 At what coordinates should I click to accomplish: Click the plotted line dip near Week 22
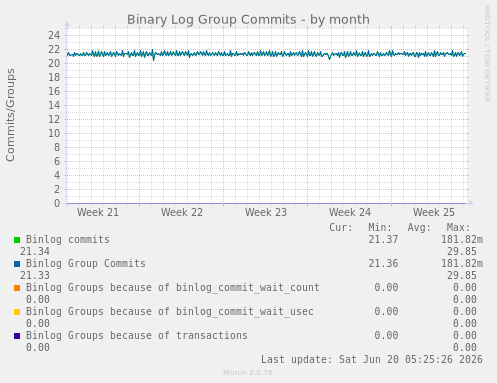click(x=154, y=59)
